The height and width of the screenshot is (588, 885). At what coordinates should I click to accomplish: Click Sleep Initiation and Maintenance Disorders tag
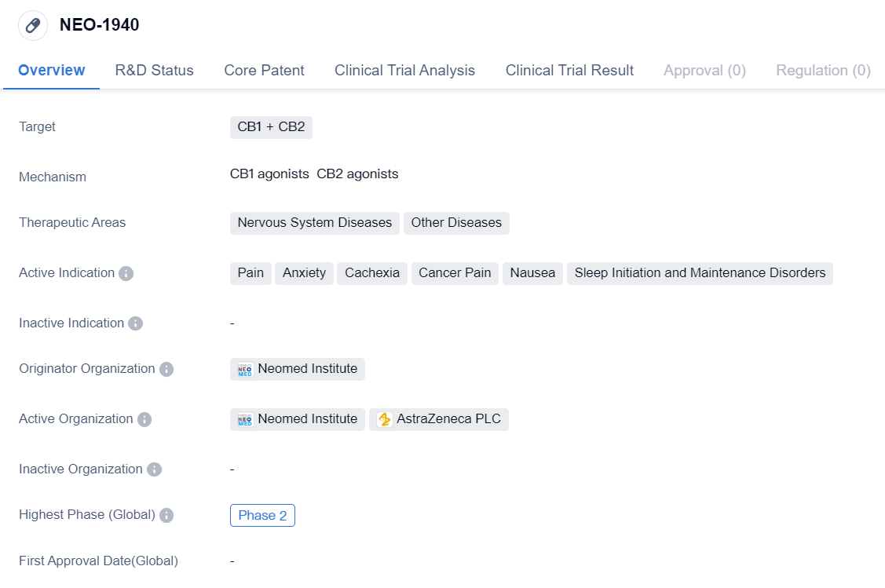tap(700, 273)
